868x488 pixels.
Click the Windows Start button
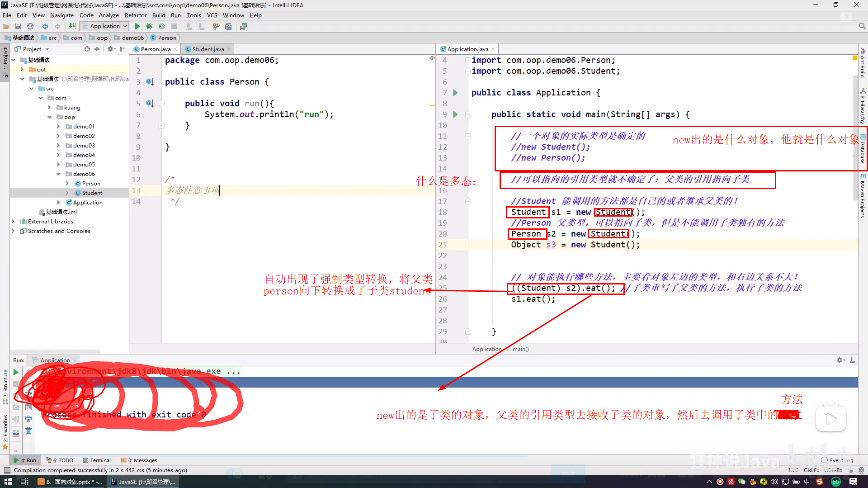(x=8, y=482)
